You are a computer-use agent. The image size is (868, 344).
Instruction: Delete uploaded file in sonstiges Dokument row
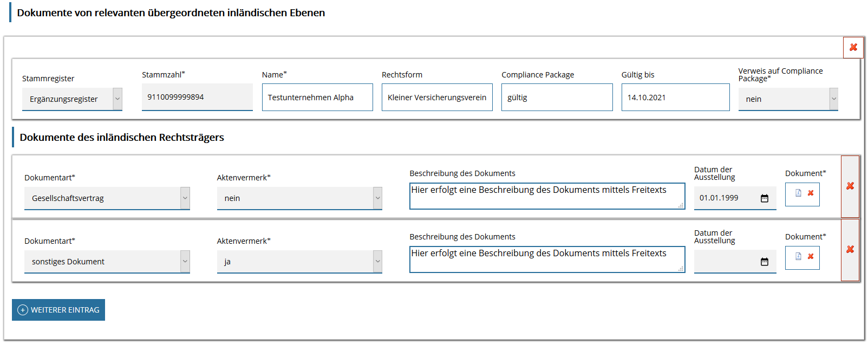[811, 257]
